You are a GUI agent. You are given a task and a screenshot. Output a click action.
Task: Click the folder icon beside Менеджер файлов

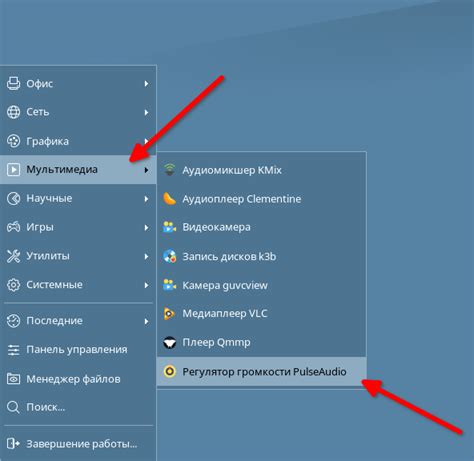click(13, 379)
